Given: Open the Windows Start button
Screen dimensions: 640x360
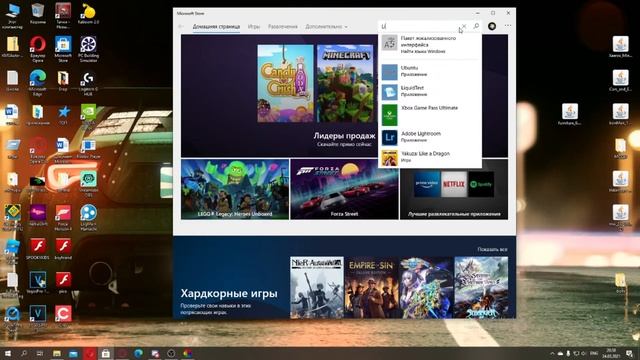Looking at the screenshot, I should 7,353.
